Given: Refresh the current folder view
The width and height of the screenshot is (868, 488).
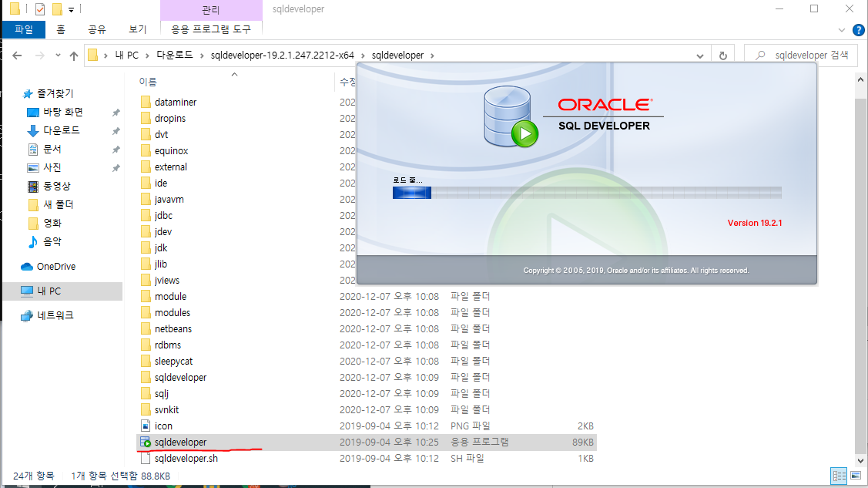Looking at the screenshot, I should pos(723,56).
